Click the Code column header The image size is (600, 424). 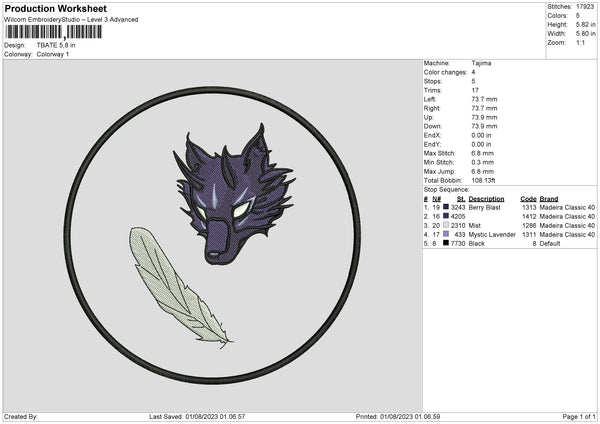pyautogui.click(x=528, y=198)
